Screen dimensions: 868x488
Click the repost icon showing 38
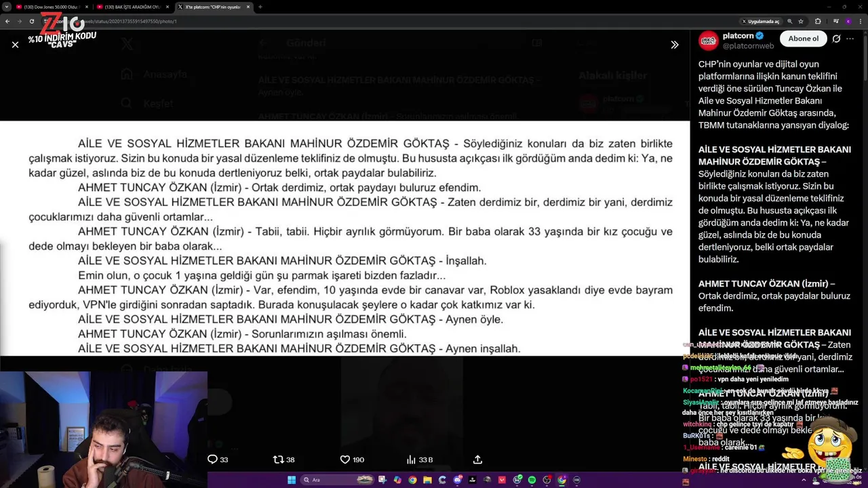click(283, 460)
